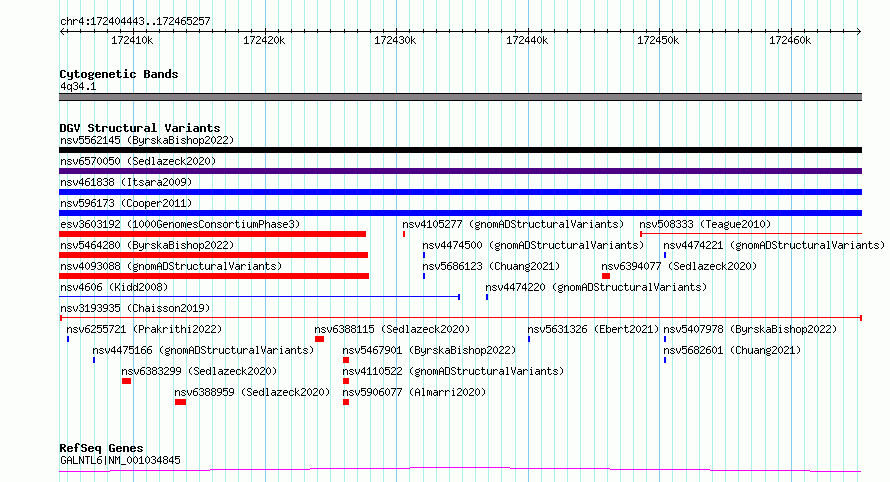Screen dimensions: 890x482
Task: Click nsv4474221 (gnomADStructuralVariants) label
Action: point(774,245)
